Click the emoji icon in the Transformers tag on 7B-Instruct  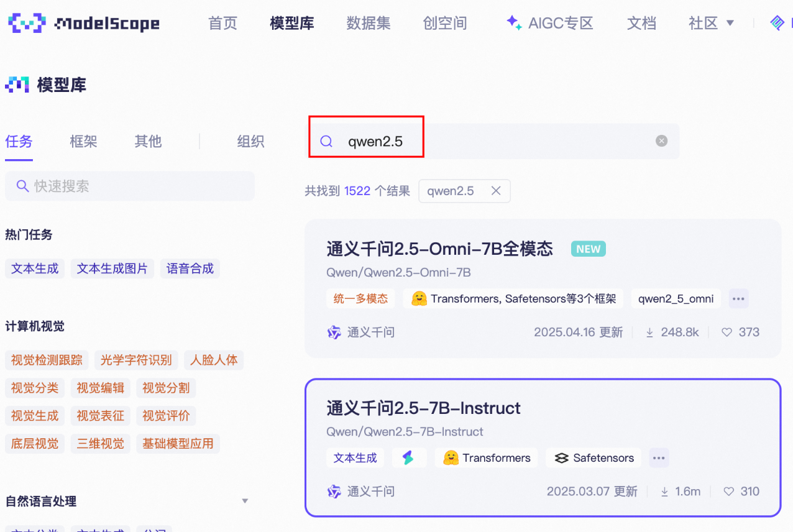point(451,458)
